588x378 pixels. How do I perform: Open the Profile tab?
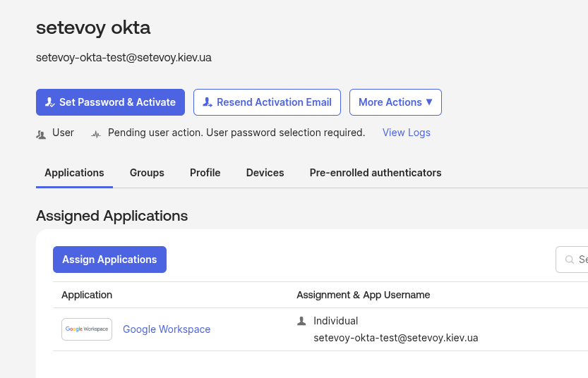point(205,173)
